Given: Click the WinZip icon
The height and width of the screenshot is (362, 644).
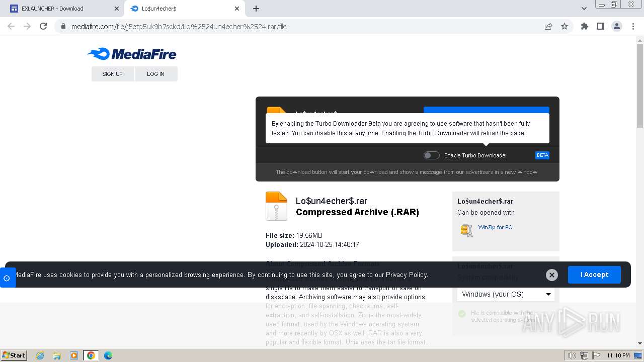Looking at the screenshot, I should click(467, 230).
